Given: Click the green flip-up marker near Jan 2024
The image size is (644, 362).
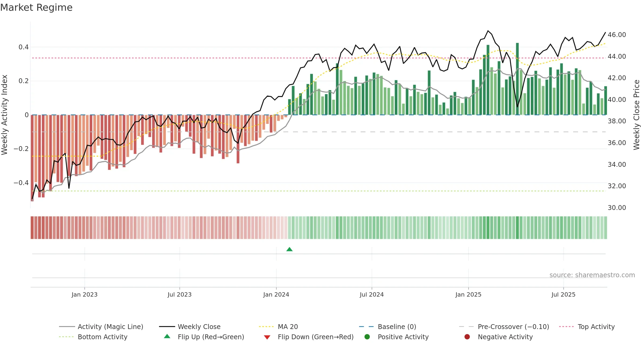Looking at the screenshot, I should pyautogui.click(x=289, y=249).
